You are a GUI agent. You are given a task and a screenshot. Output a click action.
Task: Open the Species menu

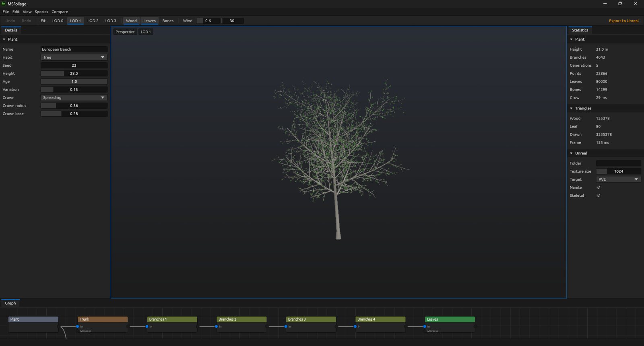[x=41, y=12]
